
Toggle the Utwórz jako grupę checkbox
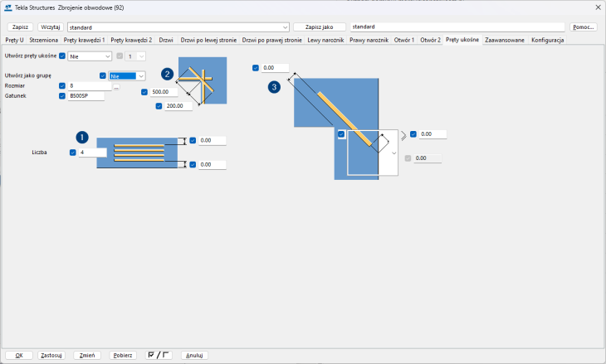(x=103, y=75)
